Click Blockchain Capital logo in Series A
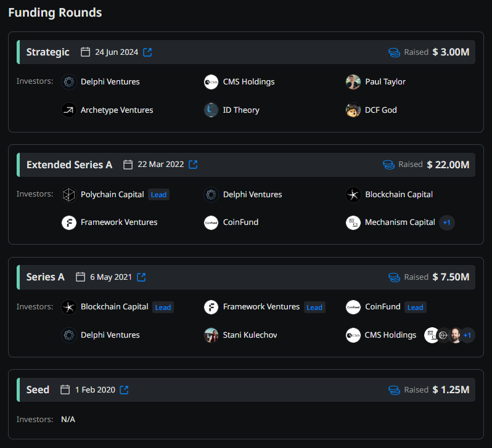The image size is (492, 448). coord(69,307)
